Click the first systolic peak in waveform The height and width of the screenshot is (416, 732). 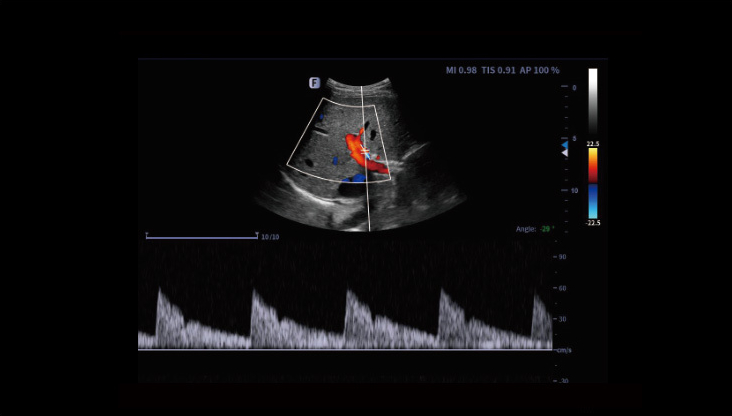click(x=158, y=290)
